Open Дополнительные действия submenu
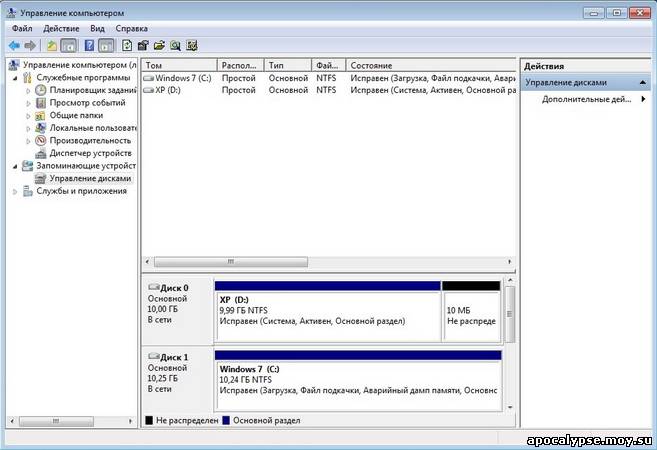This screenshot has width=657, height=450. point(587,99)
